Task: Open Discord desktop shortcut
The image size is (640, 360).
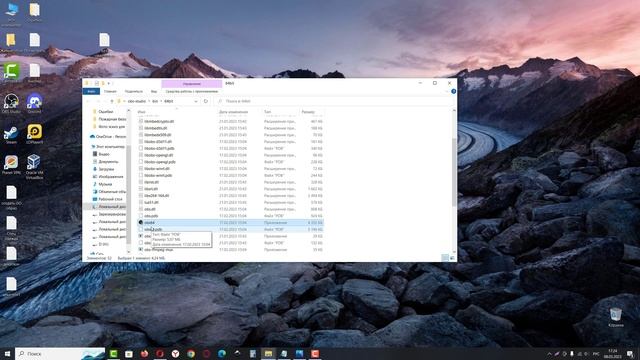Action: point(34,103)
